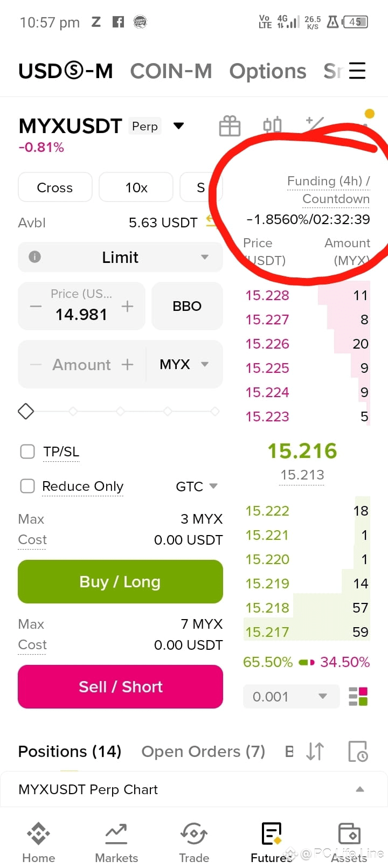Viewport: 388px width, 868px height.
Task: Tap the Buy / Long button
Action: pyautogui.click(x=120, y=582)
